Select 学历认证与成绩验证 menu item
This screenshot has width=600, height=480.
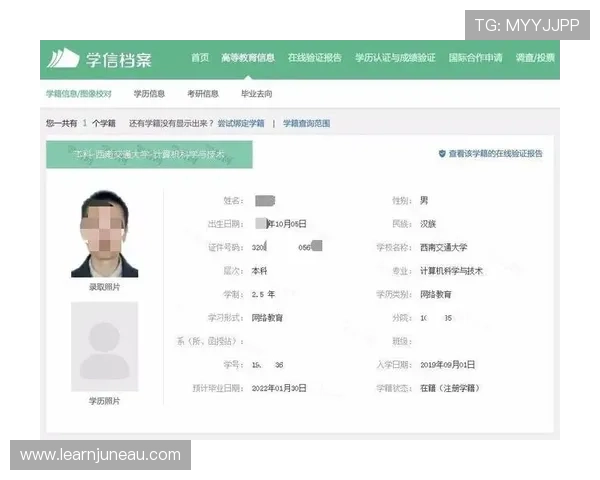coord(395,58)
